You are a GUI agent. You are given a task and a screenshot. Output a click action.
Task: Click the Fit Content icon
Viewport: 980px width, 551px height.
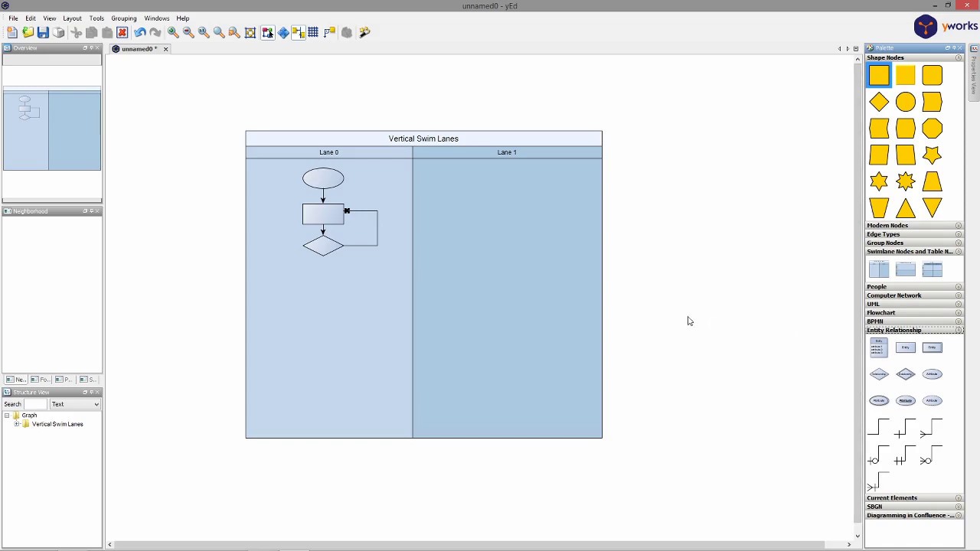tap(250, 32)
